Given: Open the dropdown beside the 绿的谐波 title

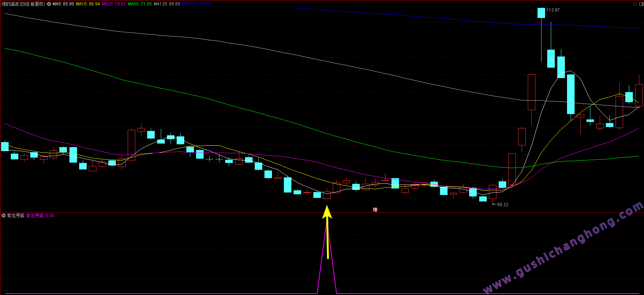Looking at the screenshot, I should click(x=49, y=4).
